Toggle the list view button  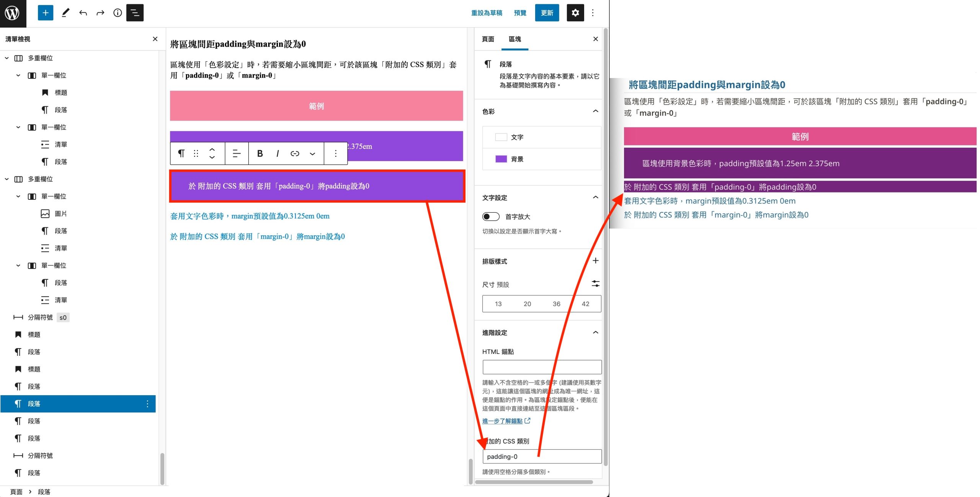[135, 13]
